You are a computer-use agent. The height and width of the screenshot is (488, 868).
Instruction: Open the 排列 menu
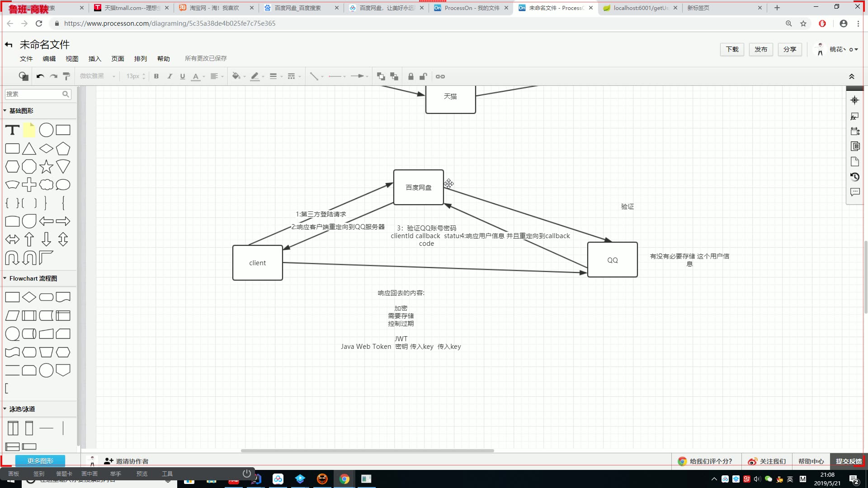[141, 59]
